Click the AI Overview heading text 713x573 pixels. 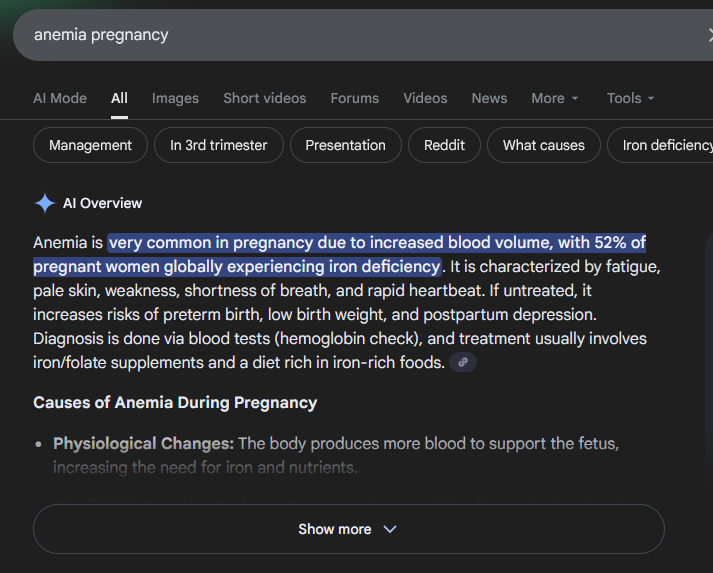point(102,203)
